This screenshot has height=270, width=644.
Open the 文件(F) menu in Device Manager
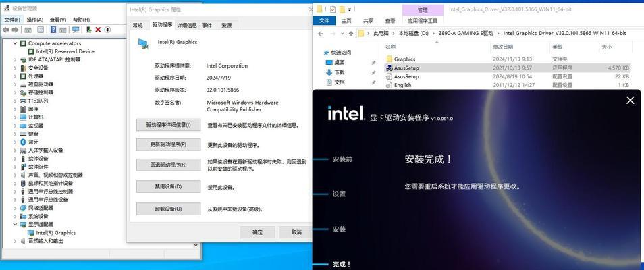pyautogui.click(x=12, y=20)
